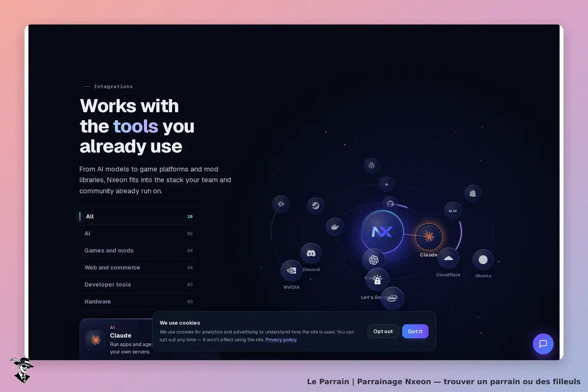Click the Intel logo bubble
This screenshot has width=588, height=392.
392,298
